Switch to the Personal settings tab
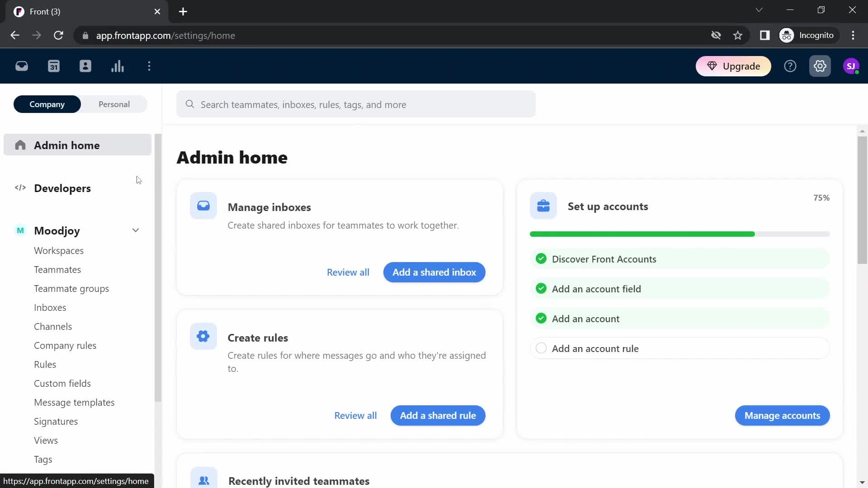868x488 pixels. (x=114, y=104)
